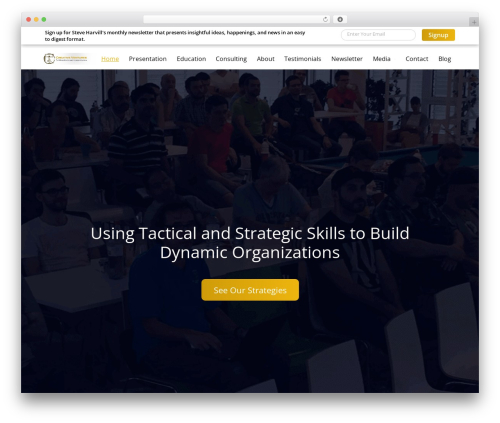This screenshot has height=423, width=500.
Task: Open the Presentation menu item
Action: pos(148,59)
